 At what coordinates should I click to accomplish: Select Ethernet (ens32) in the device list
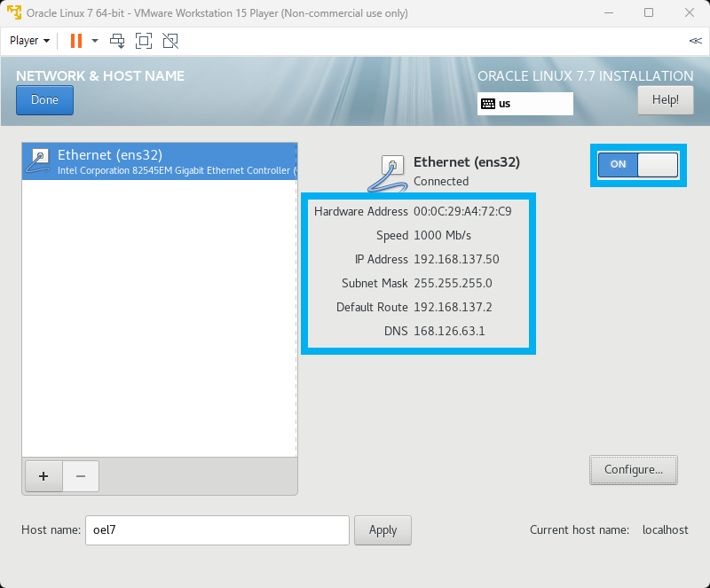pyautogui.click(x=160, y=161)
